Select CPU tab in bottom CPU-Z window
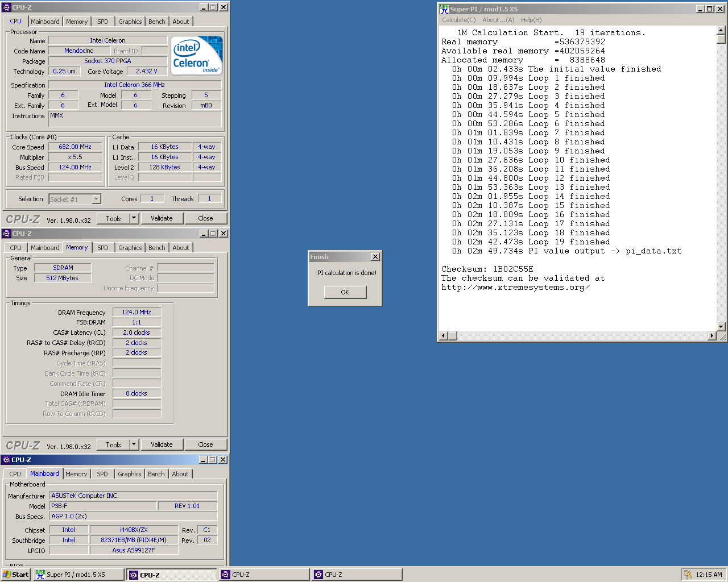 point(15,474)
